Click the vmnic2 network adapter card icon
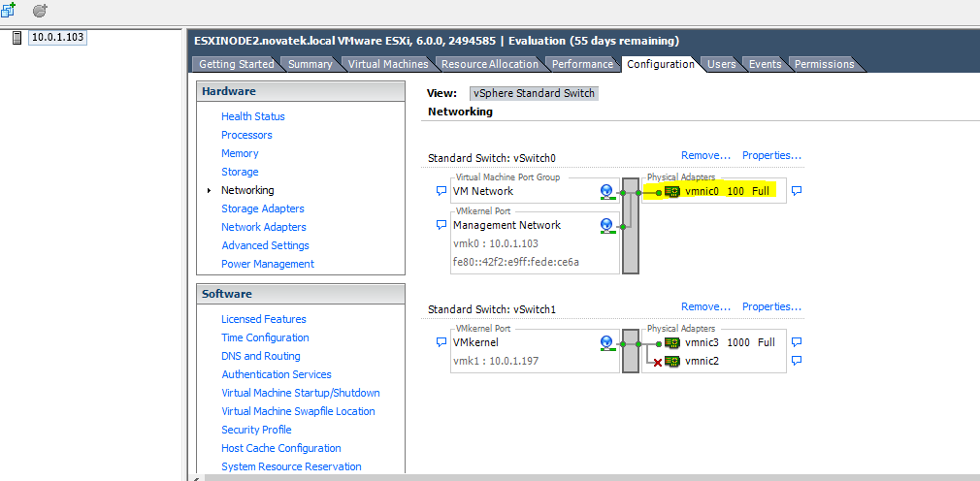The width and height of the screenshot is (980, 481). click(671, 361)
